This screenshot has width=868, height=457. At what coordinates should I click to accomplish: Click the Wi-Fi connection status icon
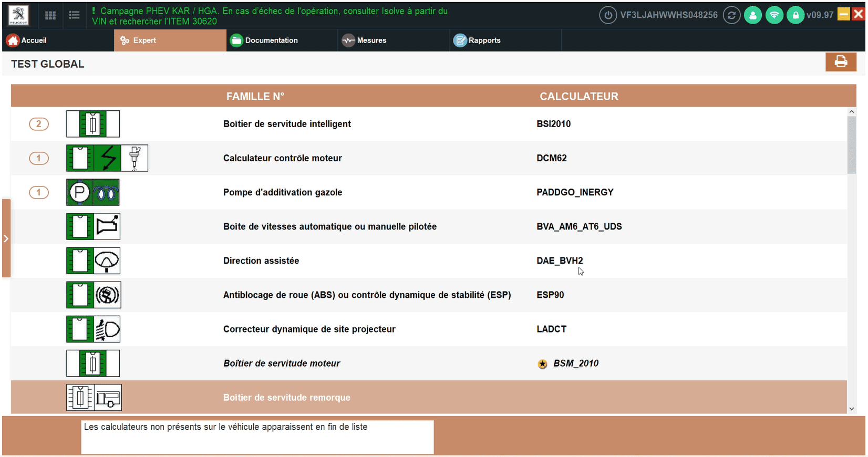[774, 15]
